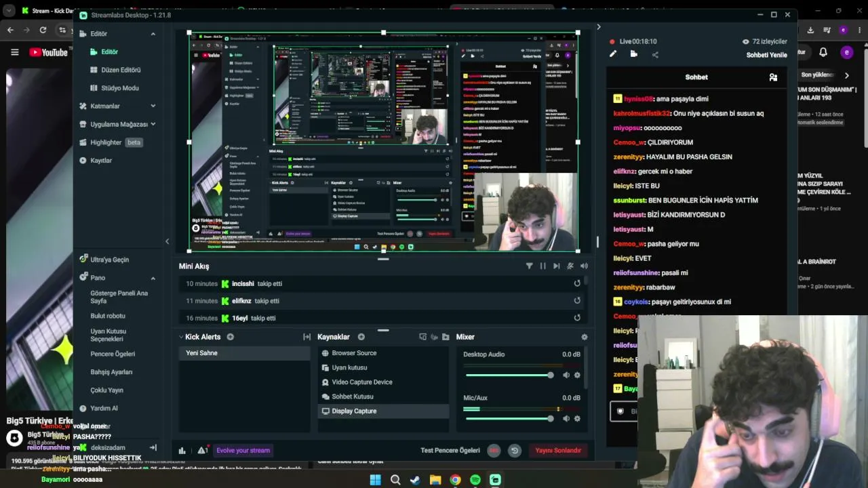Click the Kaynaklar source-selective recording icon

pyautogui.click(x=423, y=337)
